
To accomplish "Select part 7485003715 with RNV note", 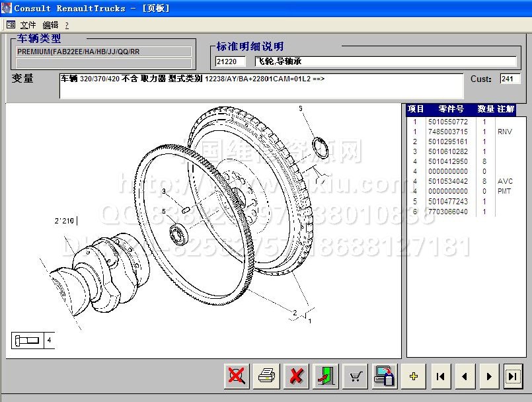I will click(447, 132).
